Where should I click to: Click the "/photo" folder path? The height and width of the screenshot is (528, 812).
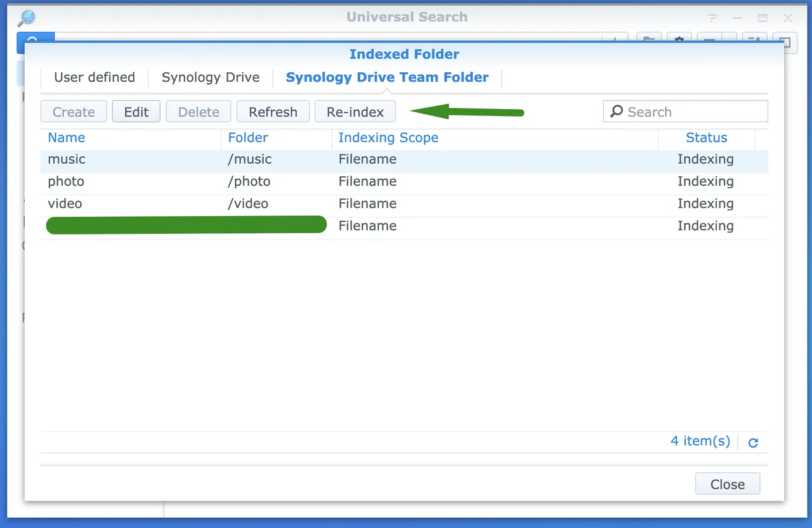[x=249, y=181]
